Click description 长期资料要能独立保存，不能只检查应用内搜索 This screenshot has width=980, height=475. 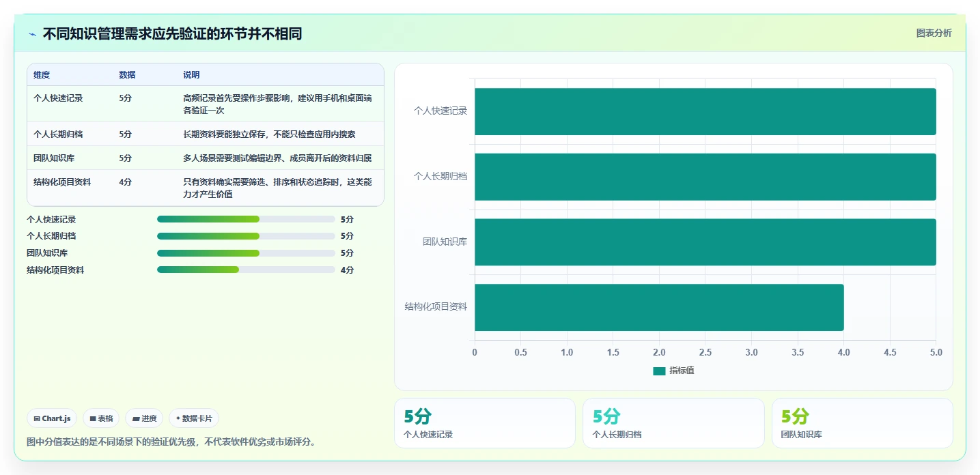pyautogui.click(x=269, y=134)
